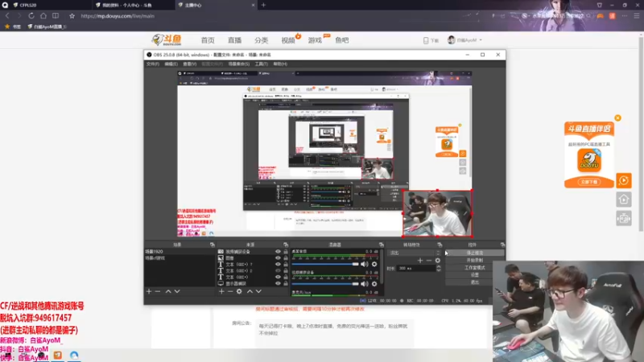Click 退出 button in OBS controls
Screen dimensions: 644x362
coord(475,282)
